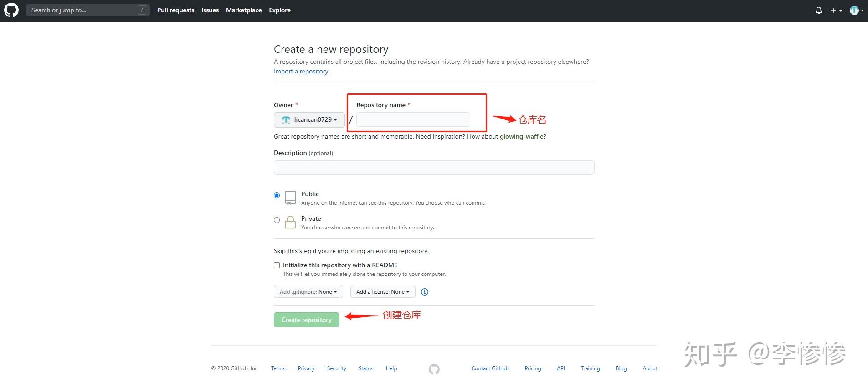Open the Contact GitHub footer link
Viewport: 868px width, 389px height.
(x=490, y=368)
